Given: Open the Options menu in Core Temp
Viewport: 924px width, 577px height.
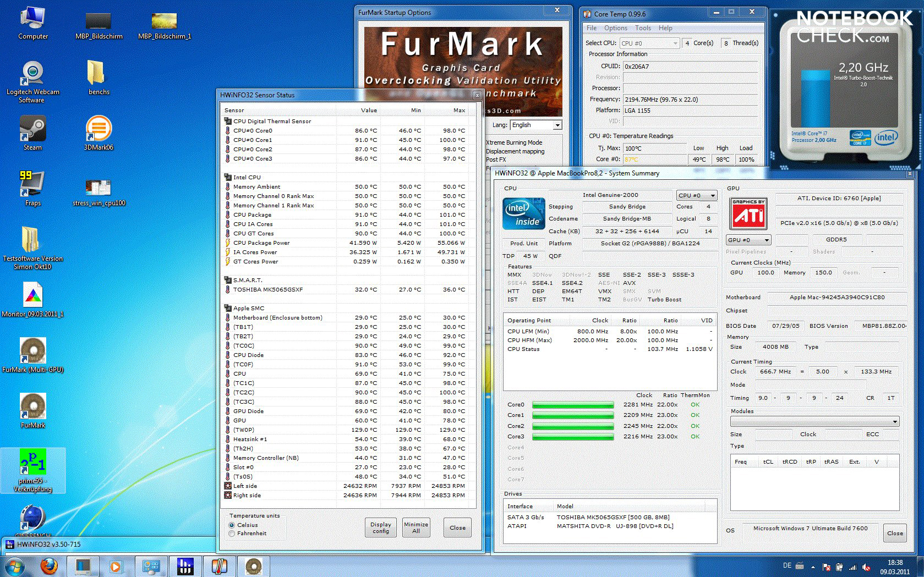Looking at the screenshot, I should (616, 28).
